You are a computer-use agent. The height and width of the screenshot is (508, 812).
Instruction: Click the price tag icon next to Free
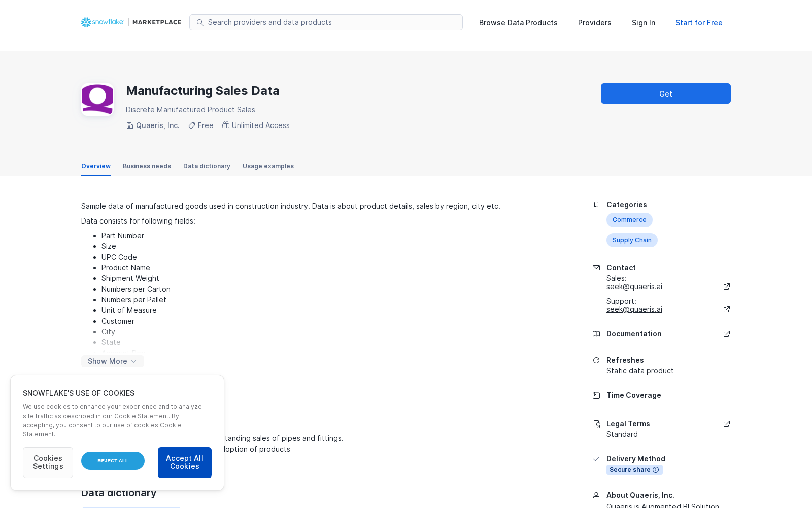coord(192,125)
